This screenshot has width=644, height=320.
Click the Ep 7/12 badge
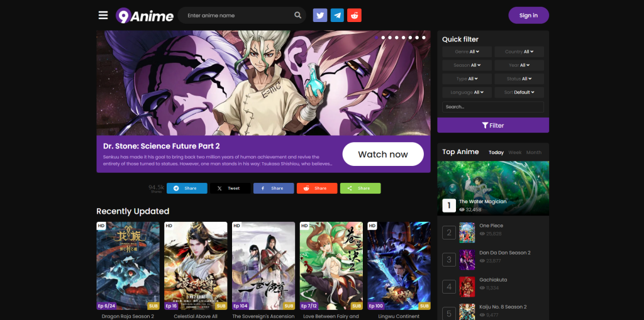309,306
